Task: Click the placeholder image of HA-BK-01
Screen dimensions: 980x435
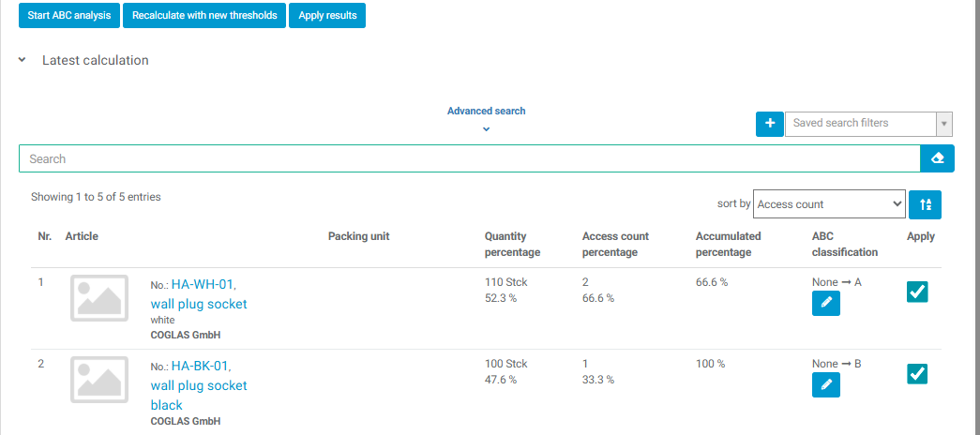Action: pos(99,380)
